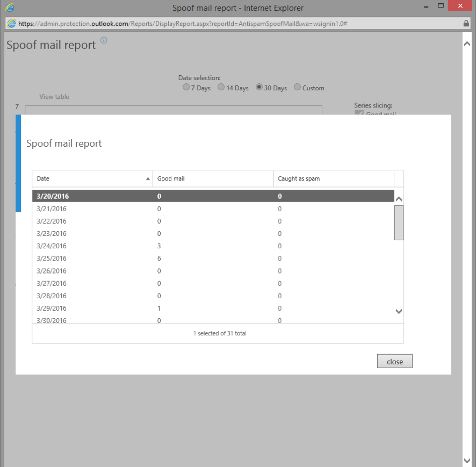Click the info icon beside Spoof mail report

point(104,40)
